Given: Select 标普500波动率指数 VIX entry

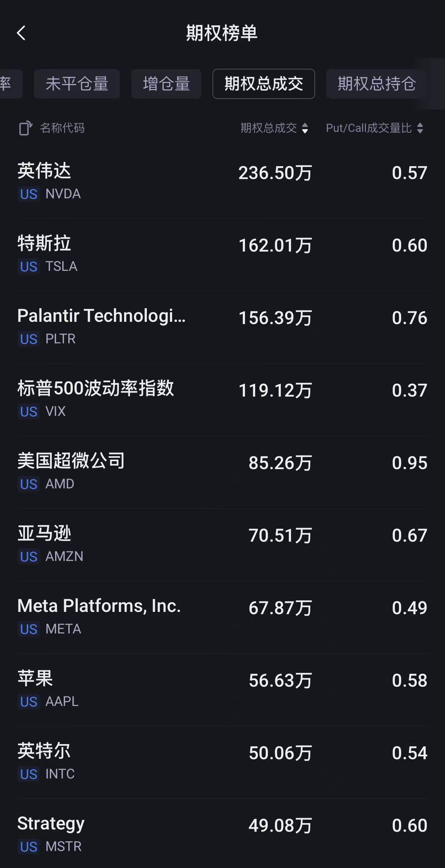Looking at the screenshot, I should [223, 399].
